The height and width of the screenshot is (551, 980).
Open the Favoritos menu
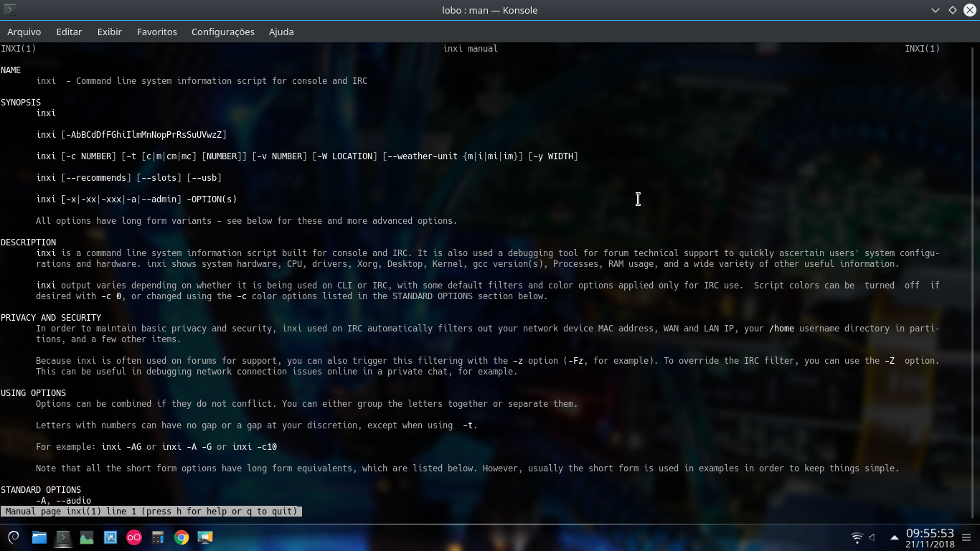[156, 32]
